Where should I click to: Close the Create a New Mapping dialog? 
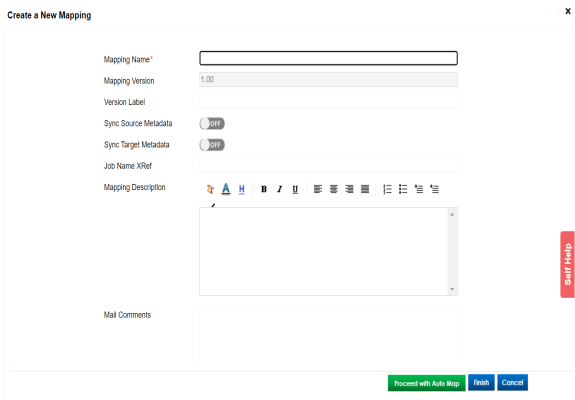[568, 11]
